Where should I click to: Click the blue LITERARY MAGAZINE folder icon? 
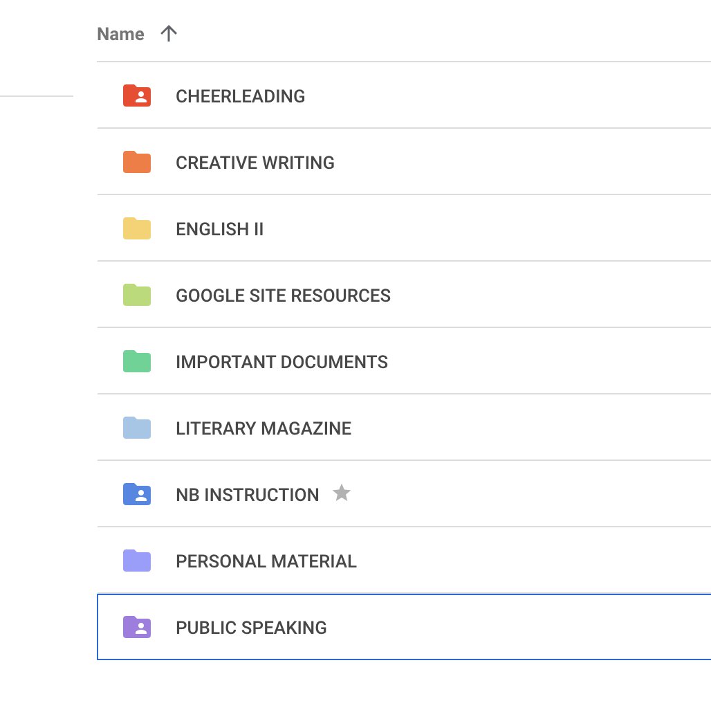(136, 428)
